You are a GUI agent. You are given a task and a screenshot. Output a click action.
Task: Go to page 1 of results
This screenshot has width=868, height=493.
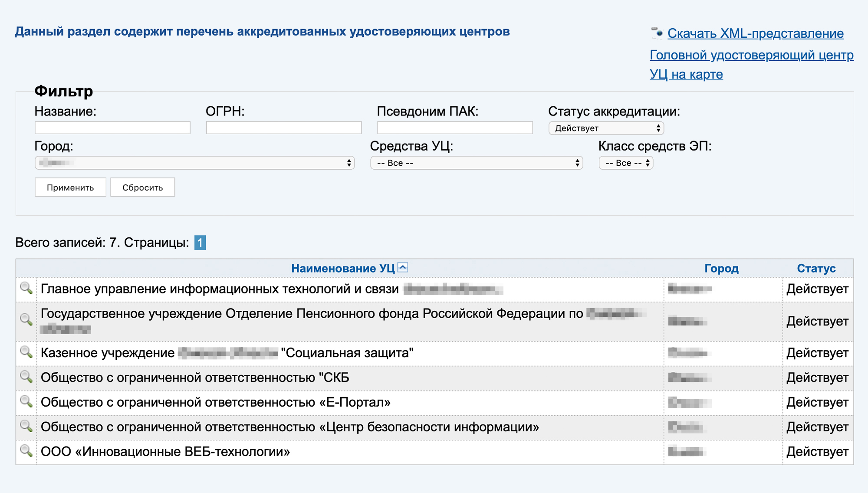point(200,243)
